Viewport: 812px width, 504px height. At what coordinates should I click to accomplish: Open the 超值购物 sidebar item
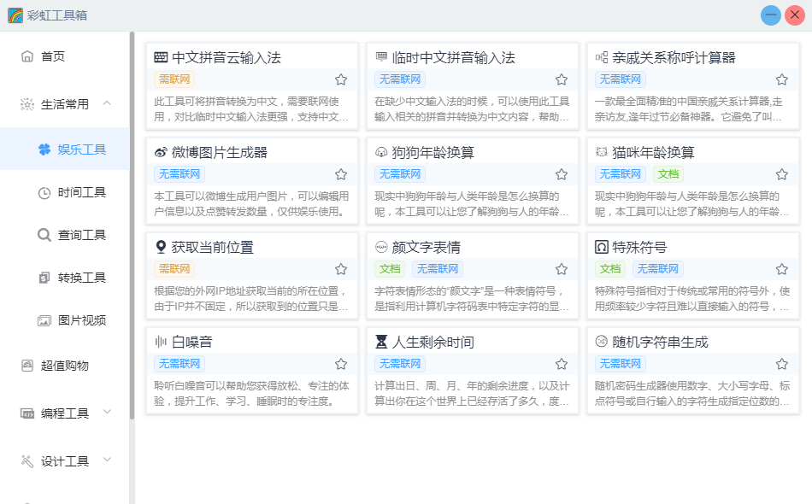click(65, 366)
